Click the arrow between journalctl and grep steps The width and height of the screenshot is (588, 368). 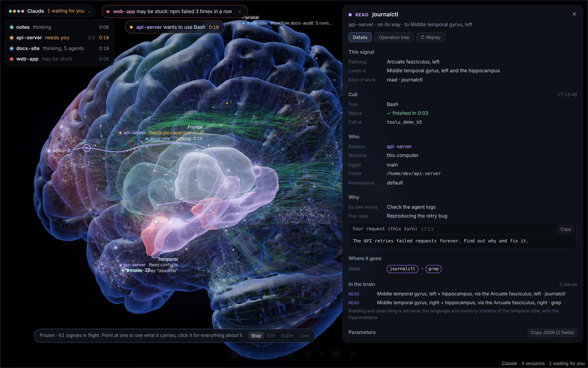point(422,269)
